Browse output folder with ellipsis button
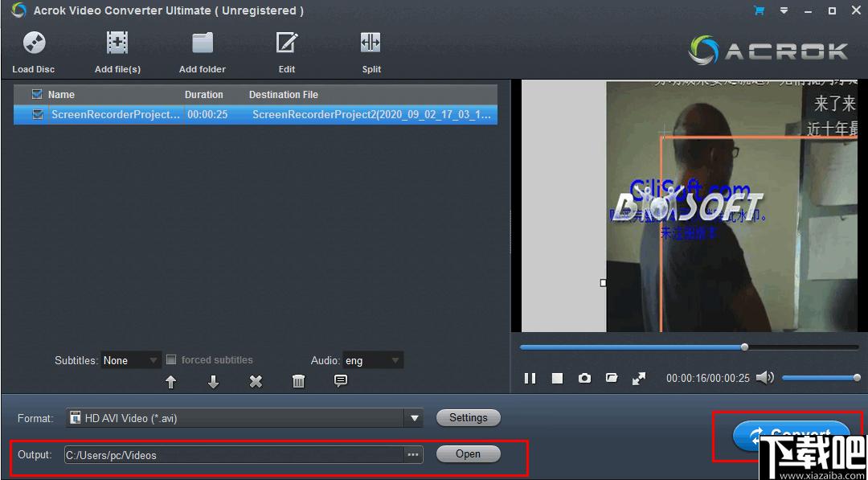 point(412,455)
